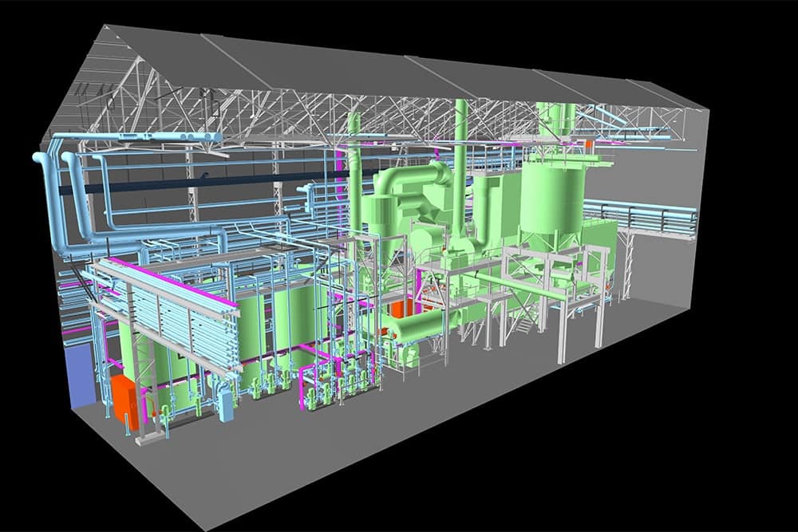Image resolution: width=798 pixels, height=532 pixels.
Task: Select the long magenta pipe atop pipe rack
Action: click(172, 282)
